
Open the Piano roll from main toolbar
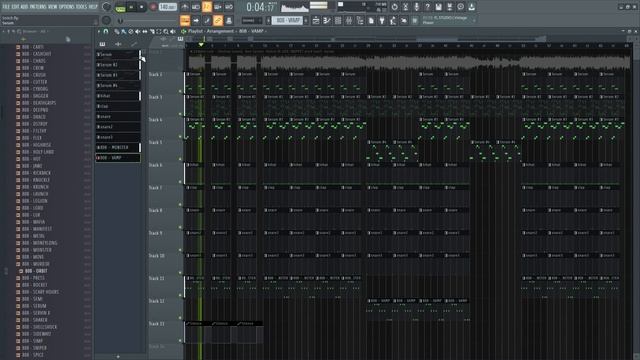pos(327,20)
